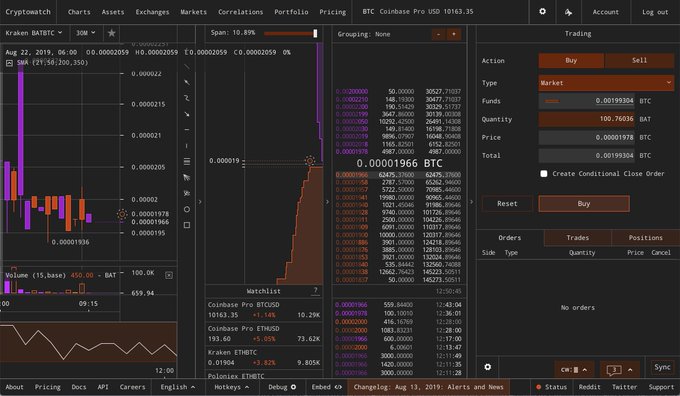
Task: Open the Market order type dropdown
Action: (606, 83)
